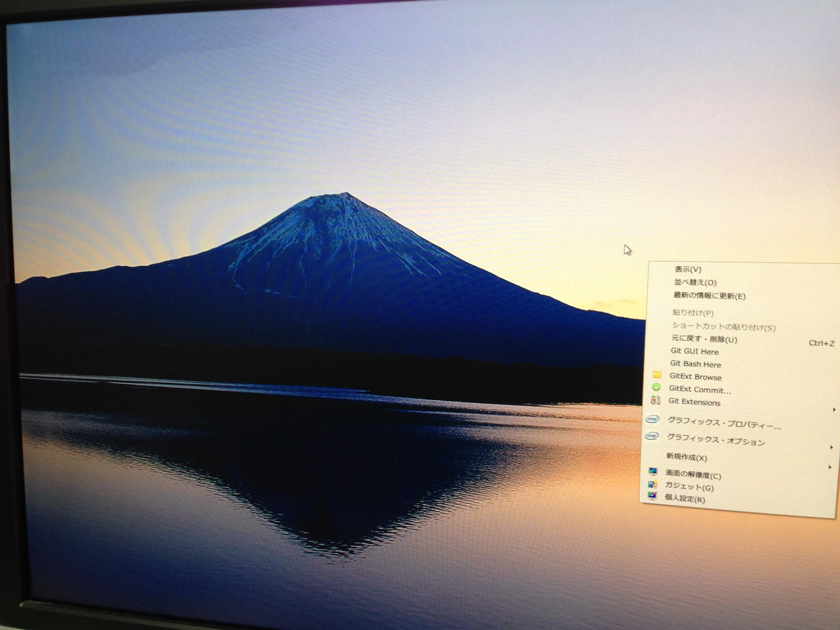Click the gadget icon beside ガジェット(G)
The image size is (840, 630).
652,484
